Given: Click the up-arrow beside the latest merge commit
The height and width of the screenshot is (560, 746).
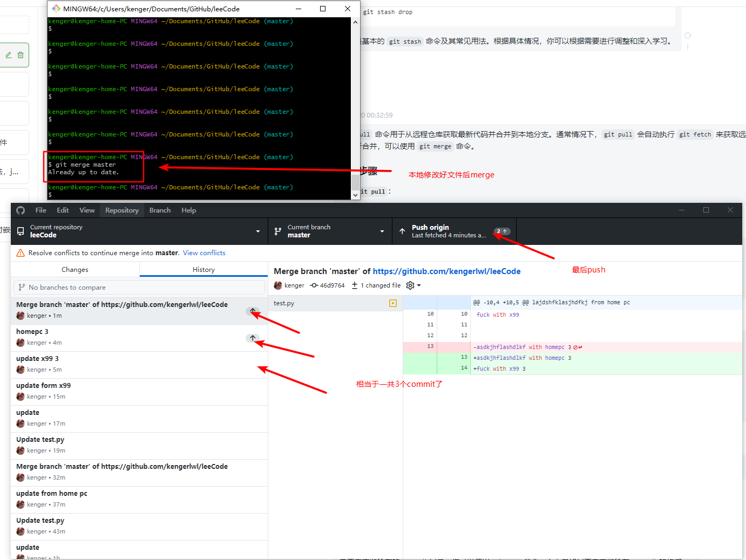Looking at the screenshot, I should [253, 311].
